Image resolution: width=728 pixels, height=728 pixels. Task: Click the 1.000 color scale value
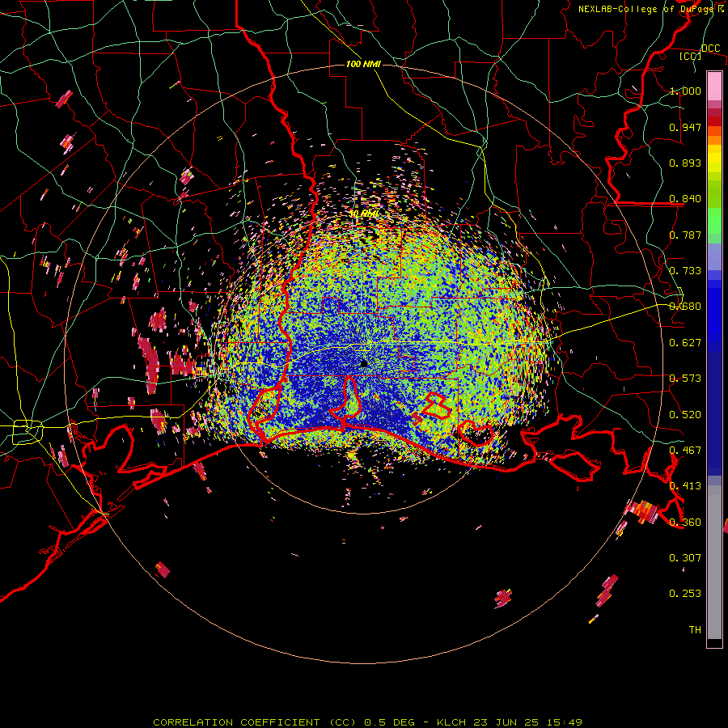[x=685, y=91]
